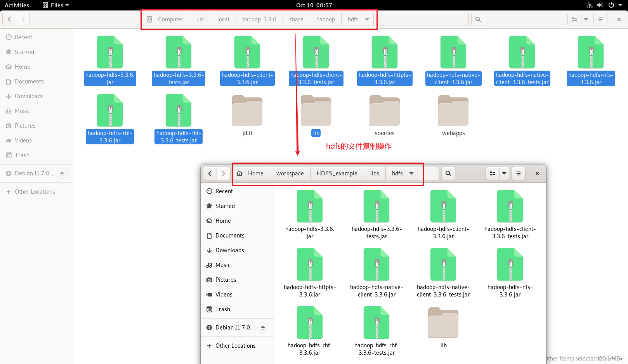Expand the hdfs breadcrumb dropdown, upper window

point(367,19)
